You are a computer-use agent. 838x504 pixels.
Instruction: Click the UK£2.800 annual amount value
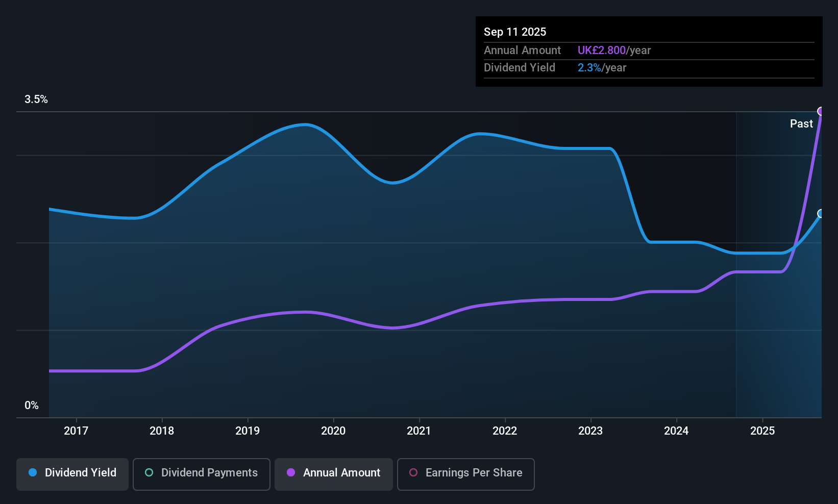601,51
